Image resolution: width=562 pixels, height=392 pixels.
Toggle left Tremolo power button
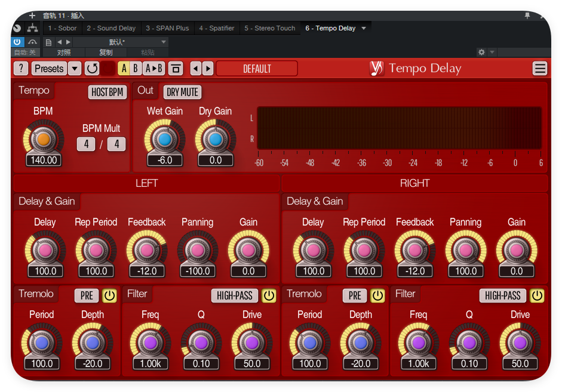click(x=109, y=296)
